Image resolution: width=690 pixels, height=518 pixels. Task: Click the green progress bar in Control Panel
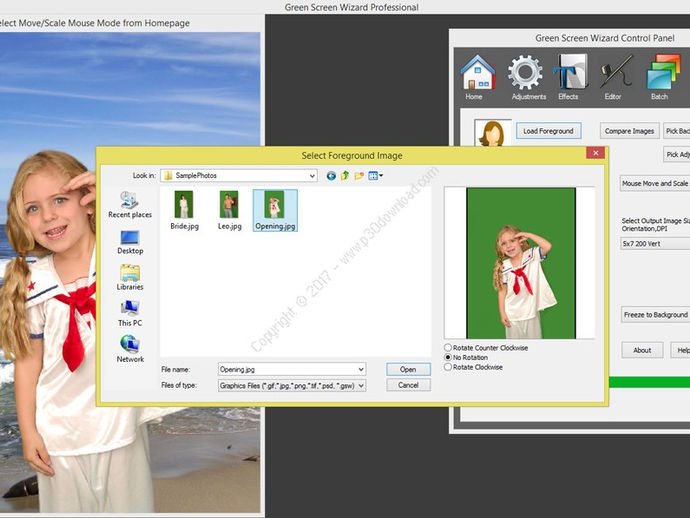point(649,382)
